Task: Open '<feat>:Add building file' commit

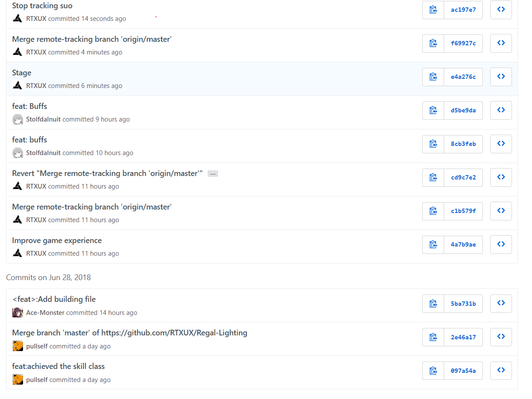Action: click(54, 299)
